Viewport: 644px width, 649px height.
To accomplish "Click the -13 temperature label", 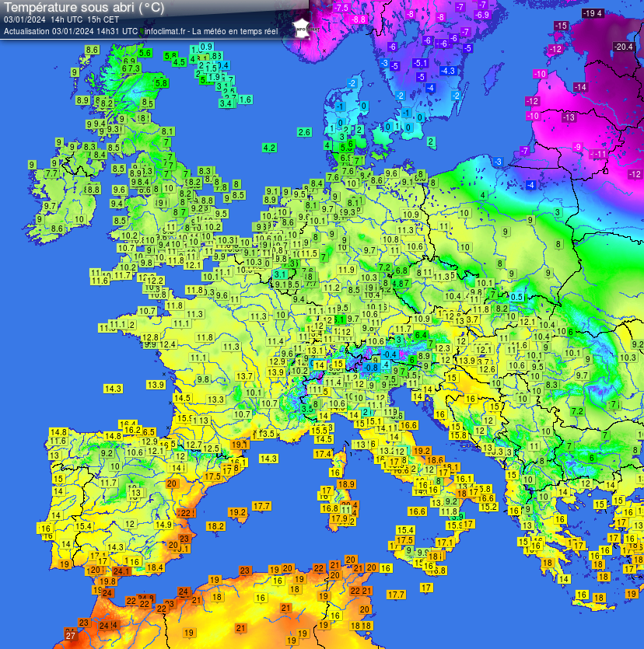I will pyautogui.click(x=569, y=117).
